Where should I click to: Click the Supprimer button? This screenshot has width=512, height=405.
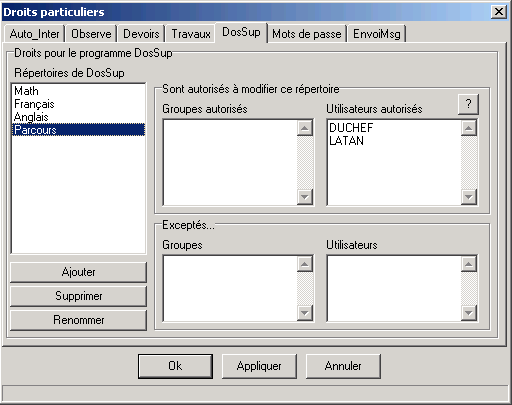(78, 296)
